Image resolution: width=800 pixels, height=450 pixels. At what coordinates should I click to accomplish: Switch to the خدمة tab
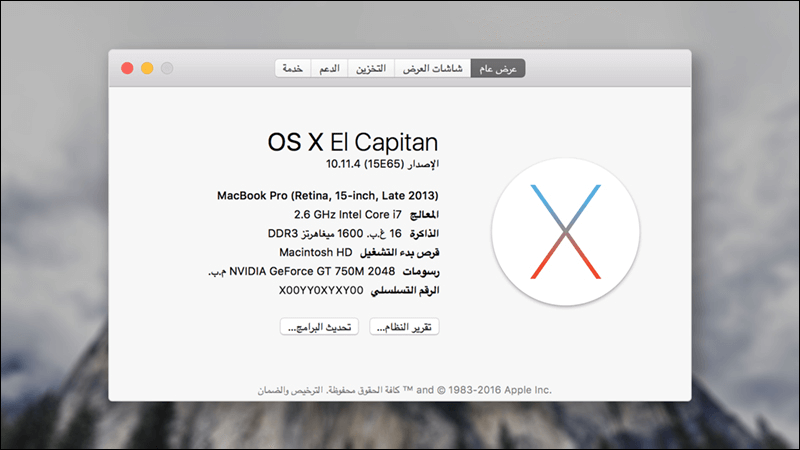293,68
